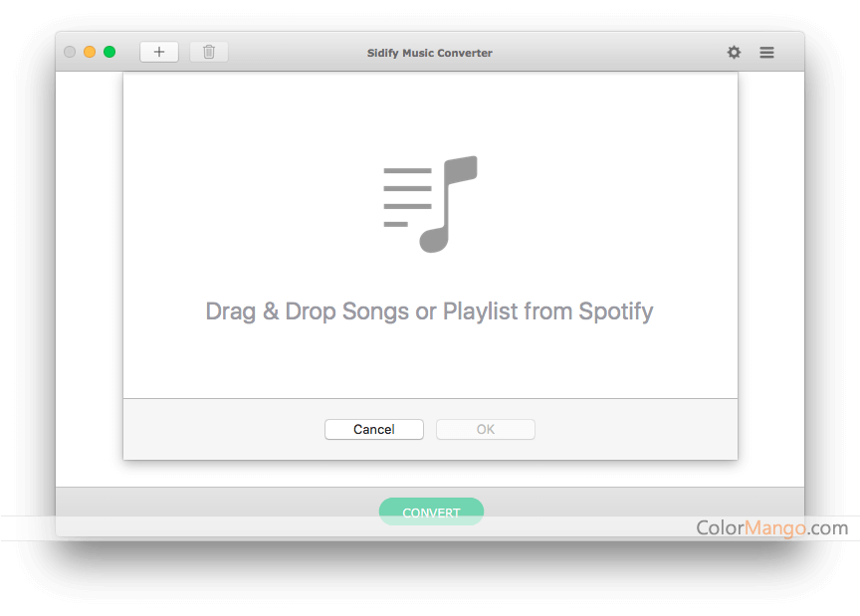
Task: Click the plus button to add songs
Action: pyautogui.click(x=159, y=52)
